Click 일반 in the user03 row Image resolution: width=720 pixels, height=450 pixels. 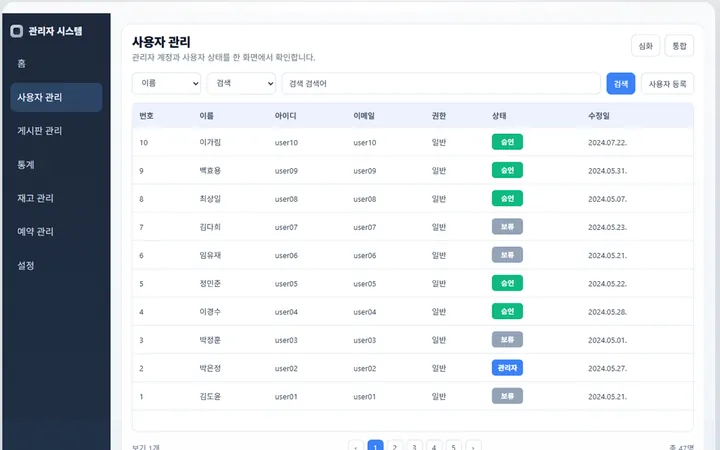439,340
